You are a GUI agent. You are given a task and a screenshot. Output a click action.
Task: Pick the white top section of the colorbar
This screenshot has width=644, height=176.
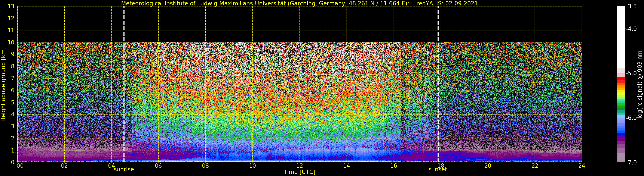621,37
